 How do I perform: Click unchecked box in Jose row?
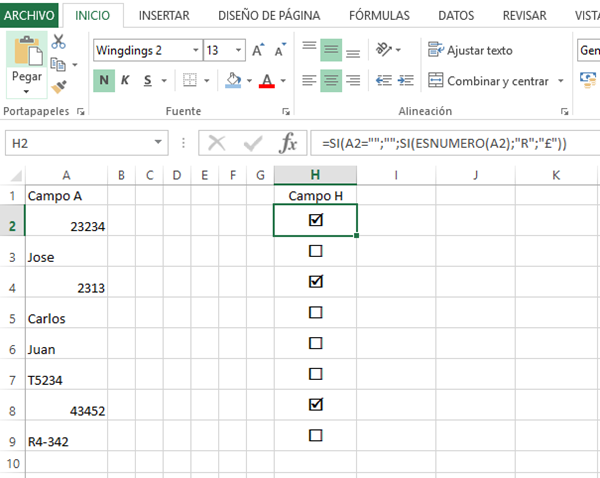click(316, 251)
